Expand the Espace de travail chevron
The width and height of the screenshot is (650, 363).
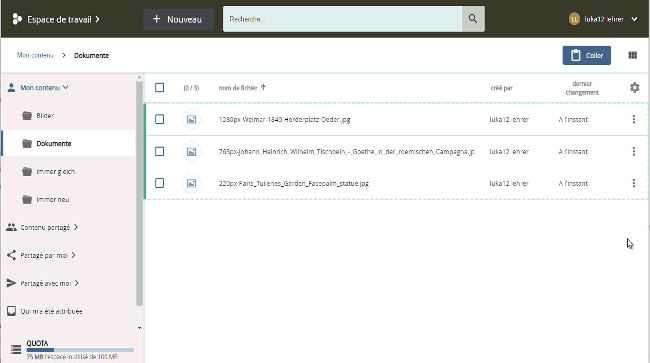(97, 19)
